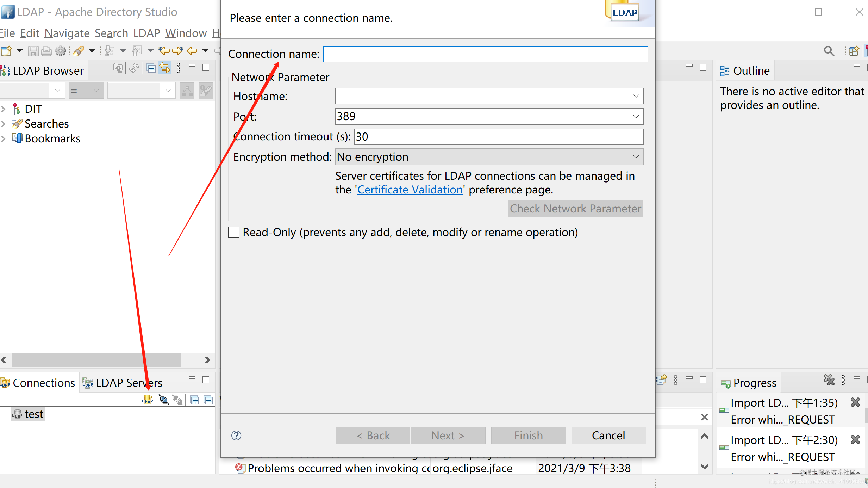868x488 pixels.
Task: Open the search magnifier icon at top right
Action: tap(829, 51)
